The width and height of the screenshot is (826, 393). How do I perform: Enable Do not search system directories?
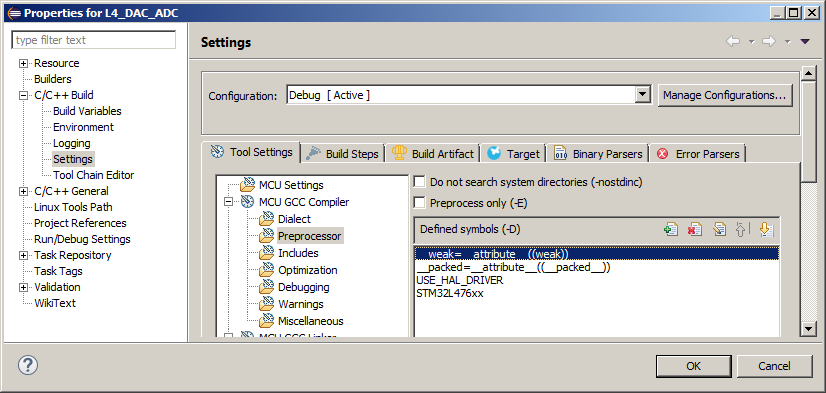pos(419,182)
